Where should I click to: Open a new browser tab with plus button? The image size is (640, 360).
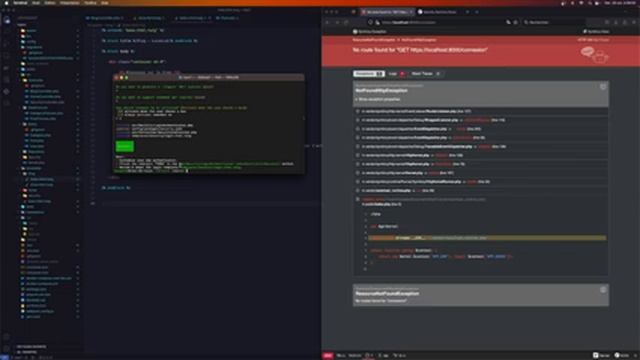point(477,12)
